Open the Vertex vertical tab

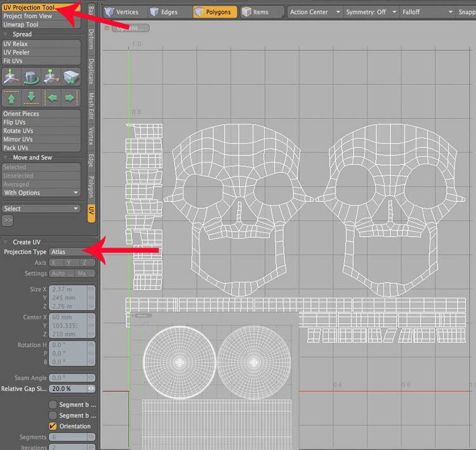point(91,136)
